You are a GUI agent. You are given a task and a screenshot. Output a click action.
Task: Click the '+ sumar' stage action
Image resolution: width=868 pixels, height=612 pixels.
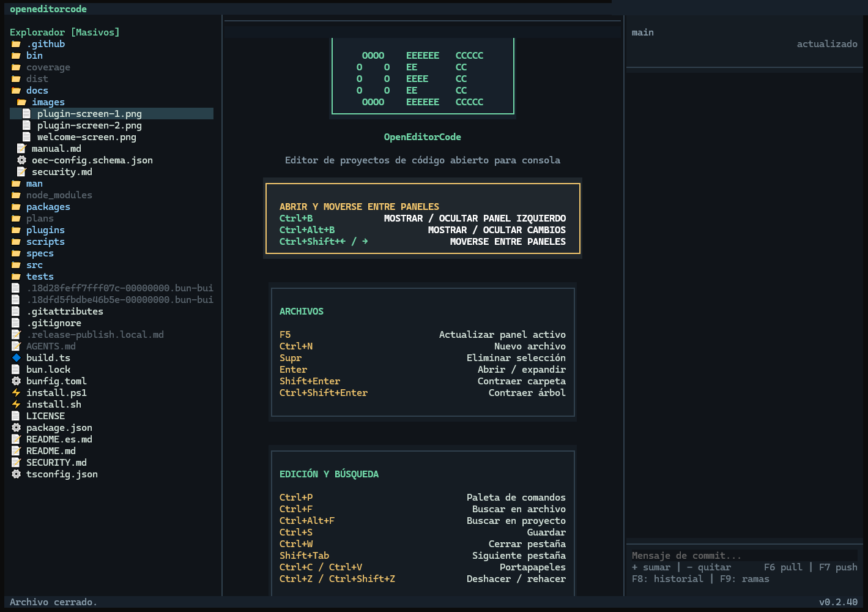point(651,567)
